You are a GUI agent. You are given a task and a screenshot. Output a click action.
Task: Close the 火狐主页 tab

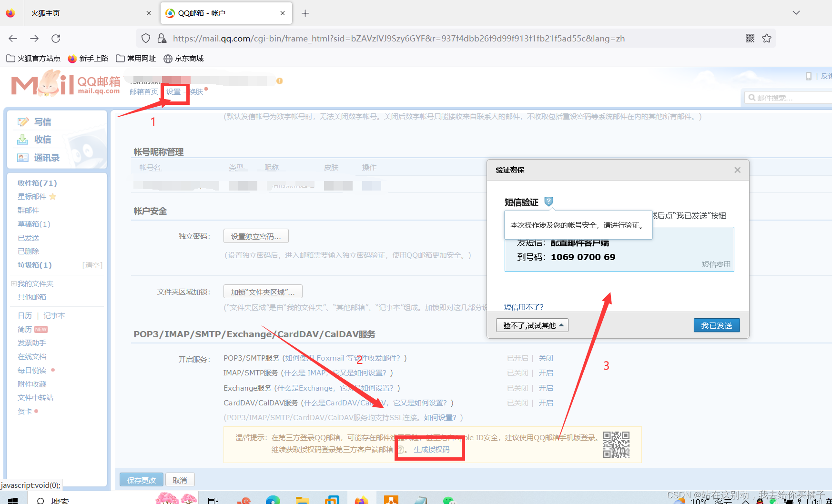[149, 13]
